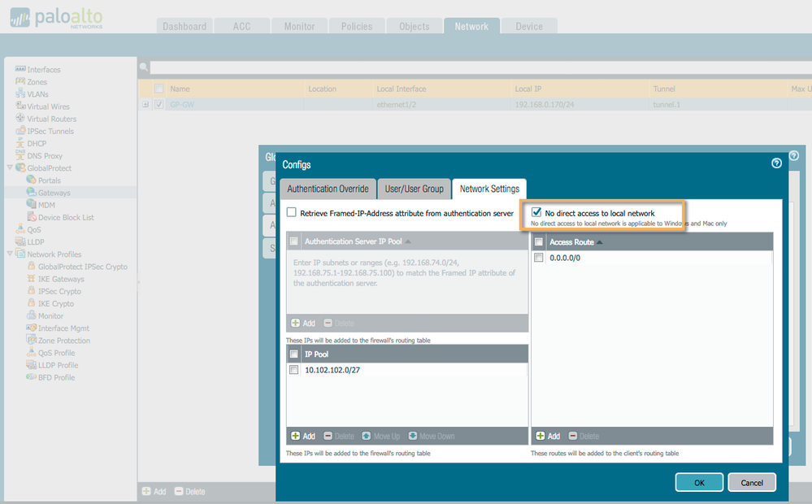This screenshot has width=812, height=504.
Task: Open the DHCP sidebar entry
Action: tap(37, 144)
